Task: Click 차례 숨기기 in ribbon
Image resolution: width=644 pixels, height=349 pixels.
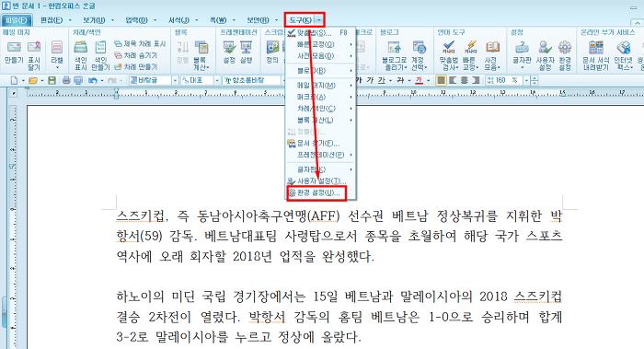Action: pyautogui.click(x=135, y=55)
